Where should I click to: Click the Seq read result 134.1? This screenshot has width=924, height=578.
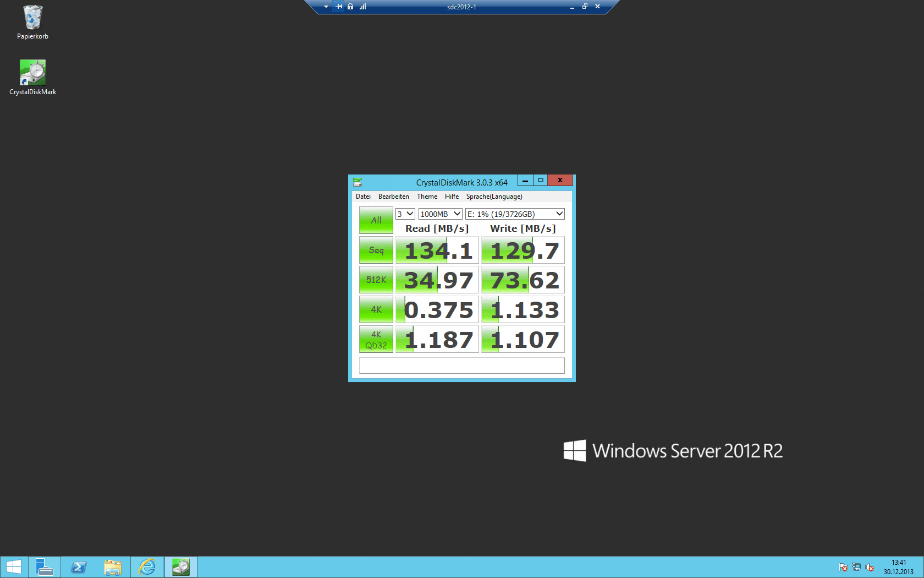point(437,250)
